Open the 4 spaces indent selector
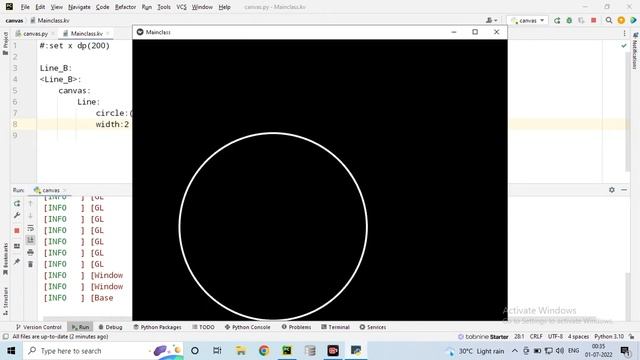The height and width of the screenshot is (360, 640). [x=578, y=337]
